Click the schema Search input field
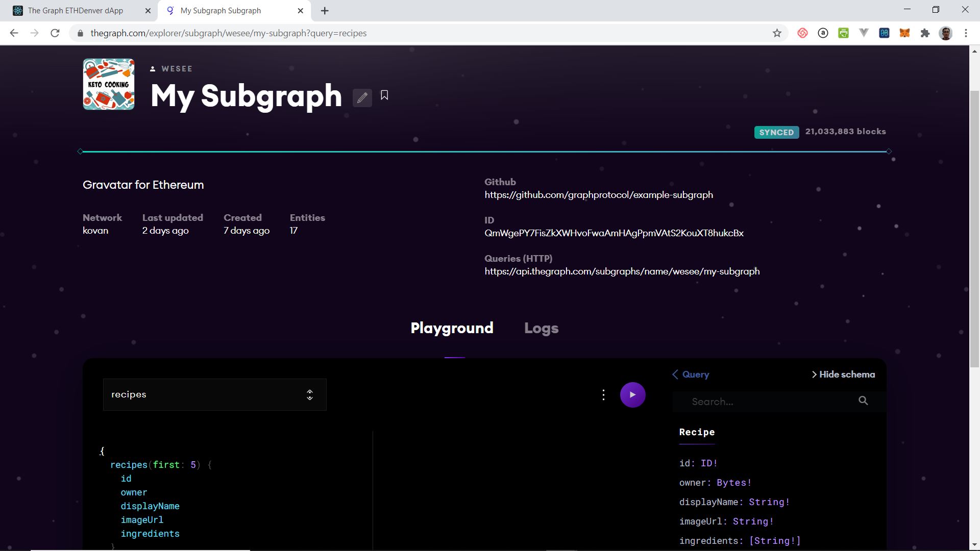Viewport: 980px width, 551px height. click(766, 402)
